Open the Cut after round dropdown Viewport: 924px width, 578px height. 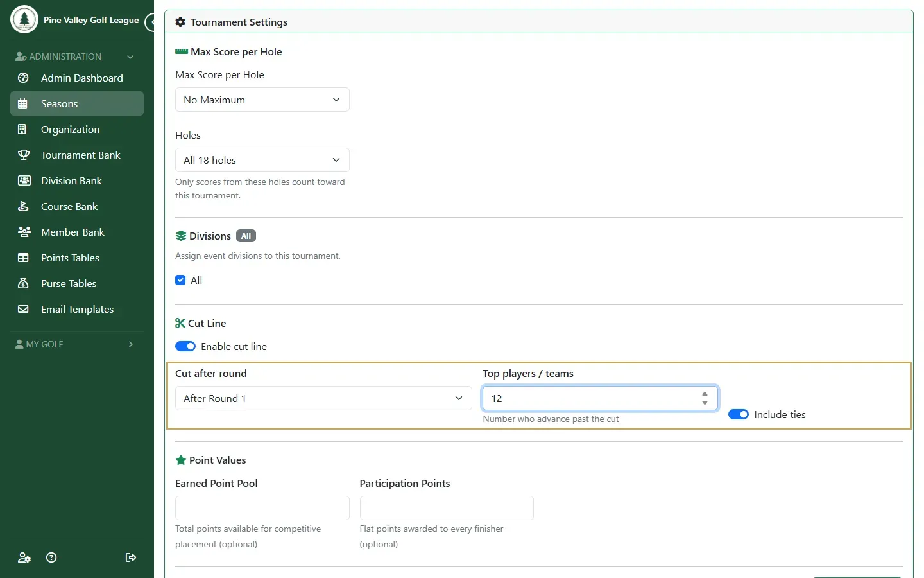click(323, 398)
